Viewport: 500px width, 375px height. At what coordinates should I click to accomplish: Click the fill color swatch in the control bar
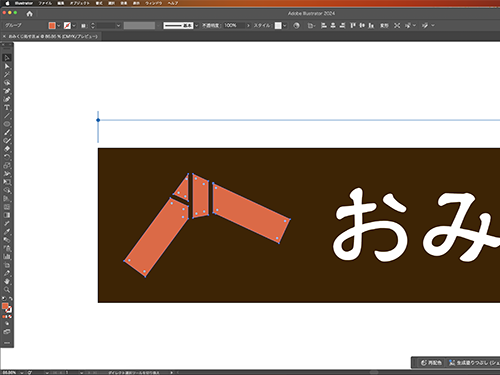(x=52, y=26)
